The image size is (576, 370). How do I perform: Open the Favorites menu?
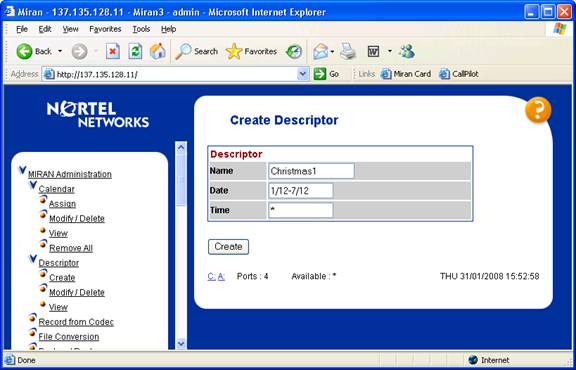click(x=105, y=29)
